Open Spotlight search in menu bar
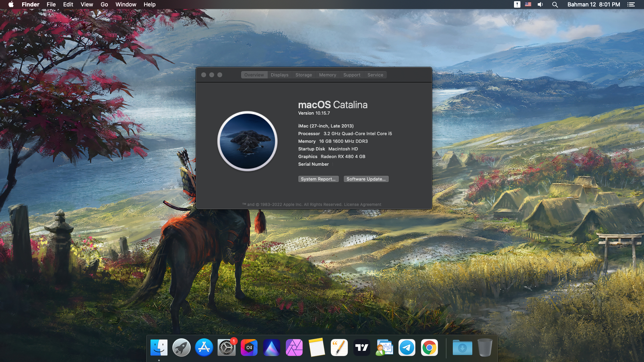The height and width of the screenshot is (362, 644). (x=555, y=4)
